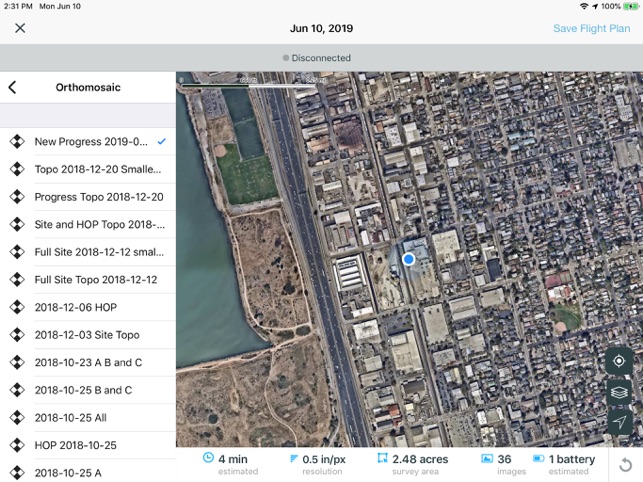Click the diamond icon beside Full Site Topo 2018-12-12
This screenshot has width=643, height=482.
(x=17, y=280)
